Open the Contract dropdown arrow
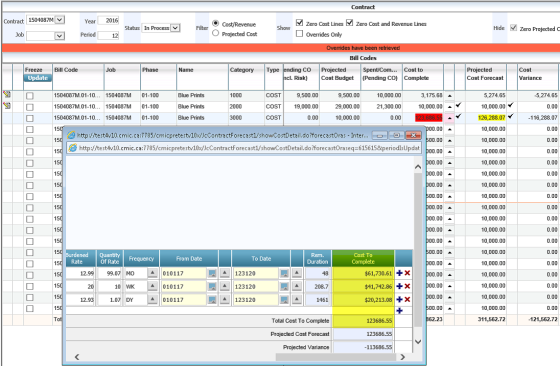Screen dimensions: 560x366 (x=60, y=20)
